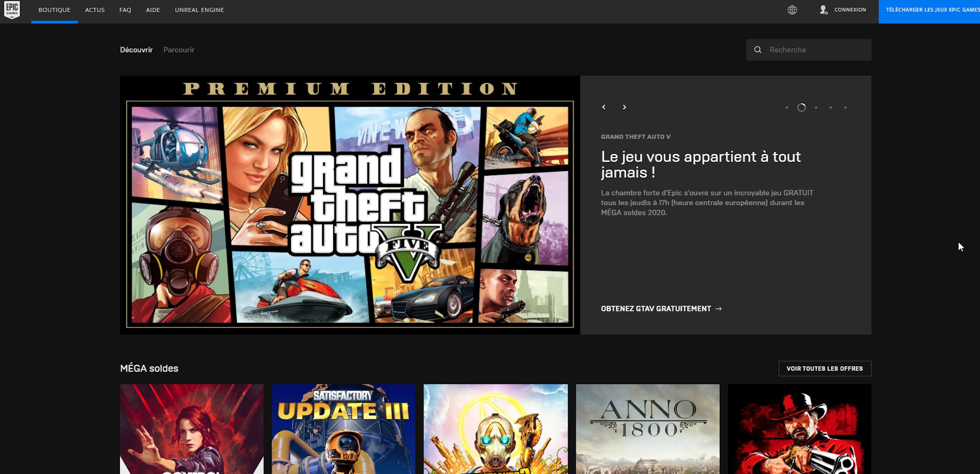Click the Grand Theft Auto V label
Screen dimensions: 980x474
tap(635, 137)
